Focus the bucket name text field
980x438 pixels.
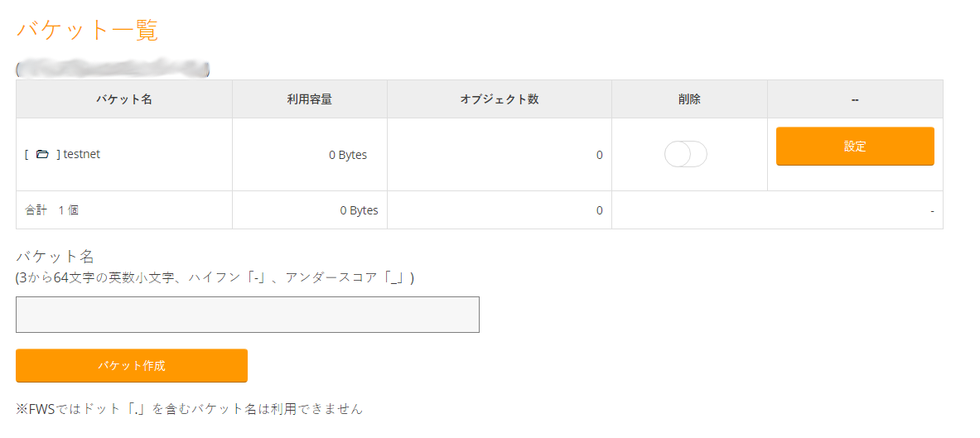(x=248, y=315)
